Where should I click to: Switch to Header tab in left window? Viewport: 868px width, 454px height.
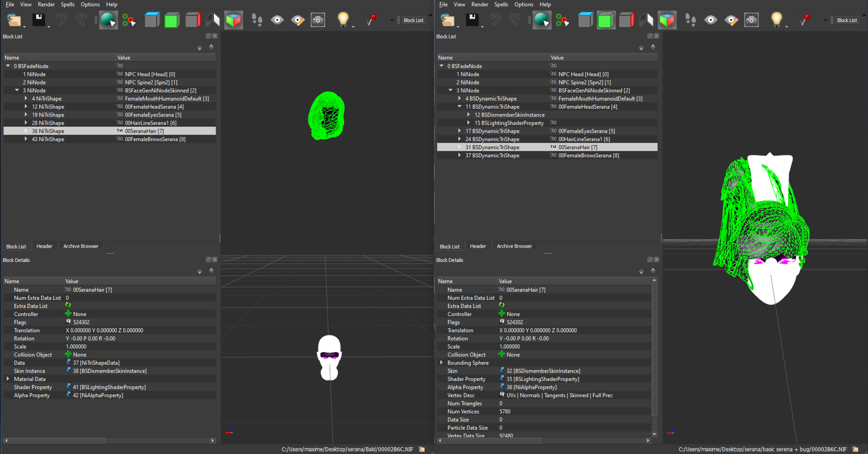44,246
